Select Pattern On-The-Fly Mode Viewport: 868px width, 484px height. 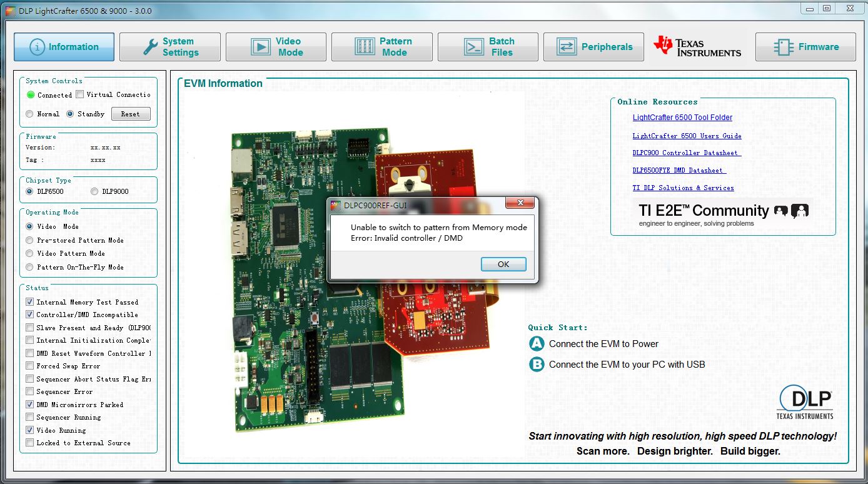click(x=29, y=267)
